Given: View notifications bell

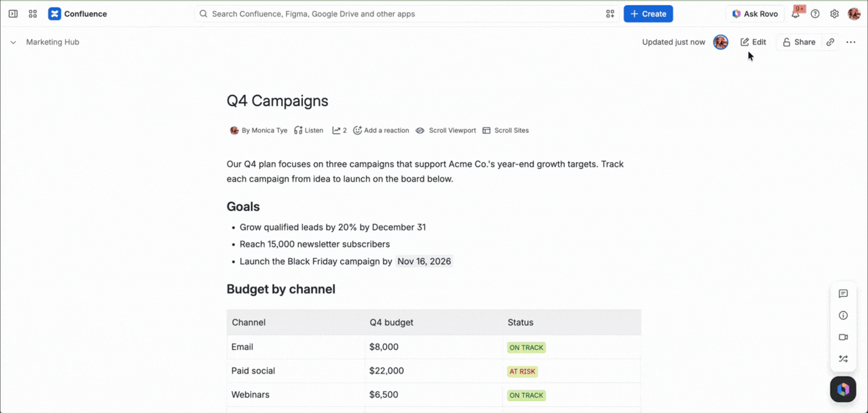Looking at the screenshot, I should pos(796,14).
